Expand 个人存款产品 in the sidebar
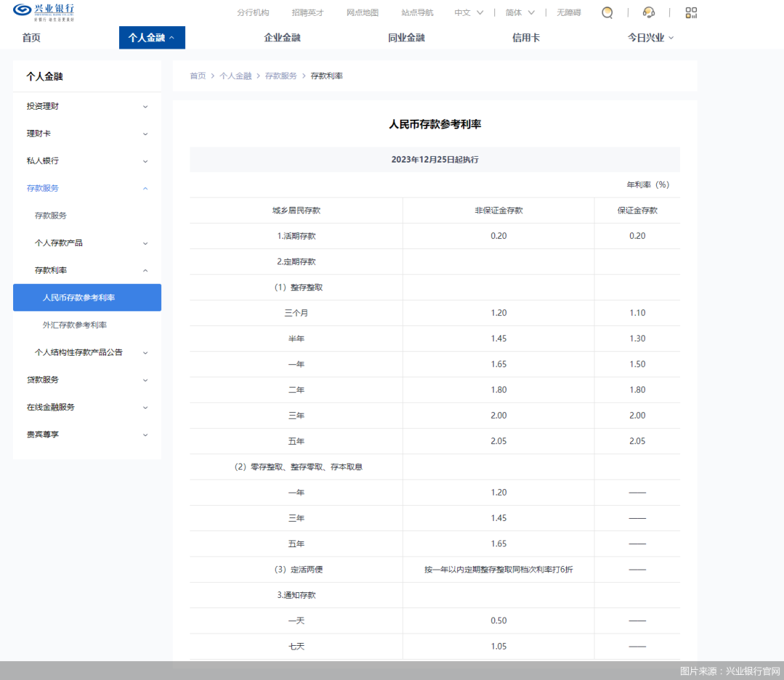 pyautogui.click(x=87, y=242)
